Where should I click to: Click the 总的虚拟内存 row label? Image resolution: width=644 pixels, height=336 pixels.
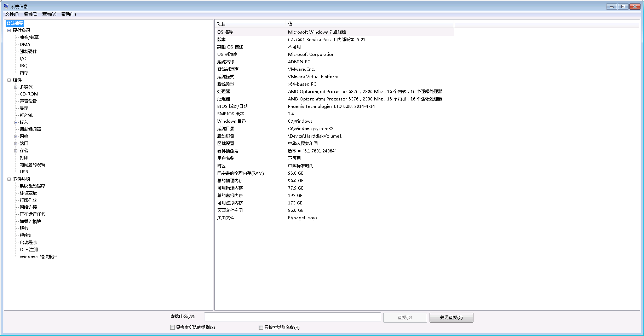click(230, 196)
